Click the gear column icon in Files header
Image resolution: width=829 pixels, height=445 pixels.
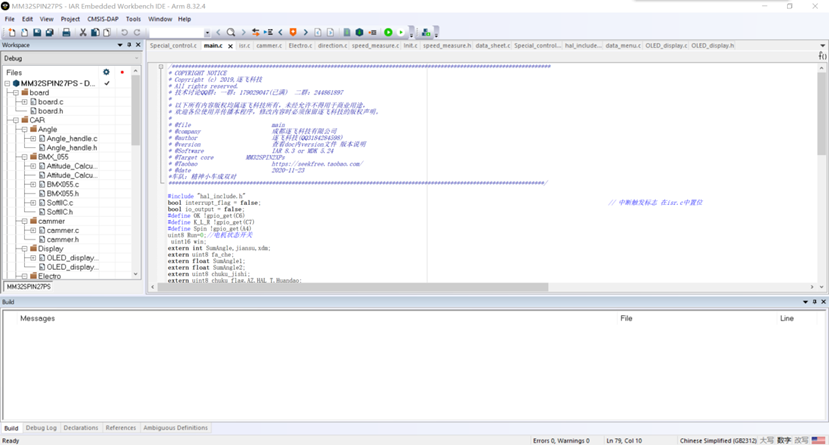[106, 72]
